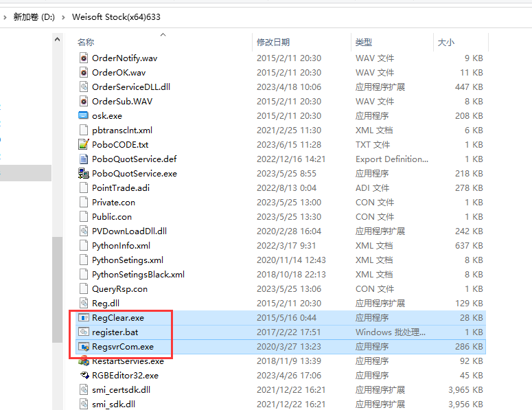The width and height of the screenshot is (532, 410).
Task: Click the 447 KB size cell
Action: point(469,87)
